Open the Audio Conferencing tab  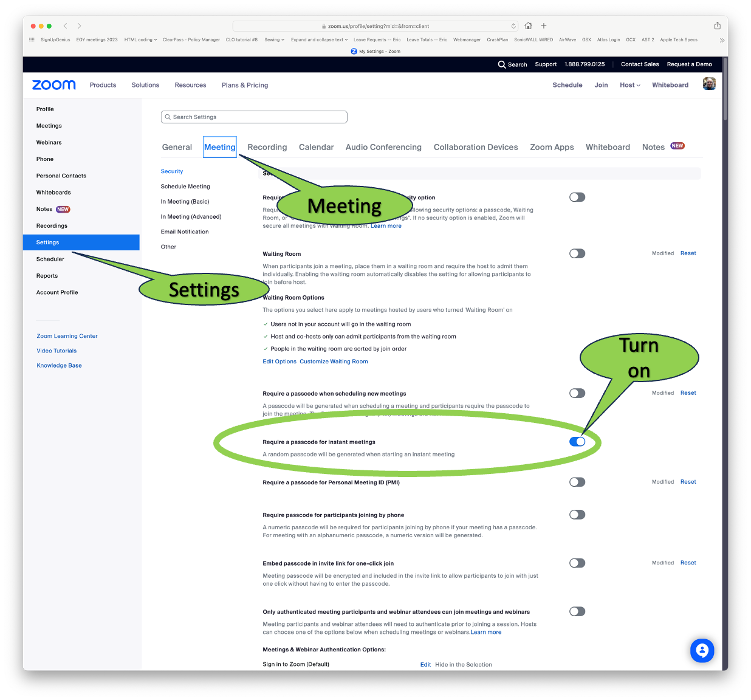tap(383, 147)
